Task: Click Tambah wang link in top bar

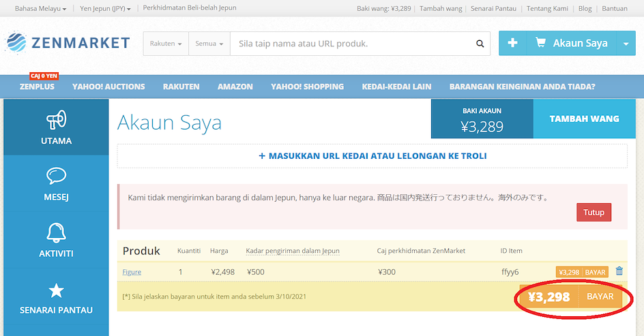Action: pyautogui.click(x=441, y=8)
